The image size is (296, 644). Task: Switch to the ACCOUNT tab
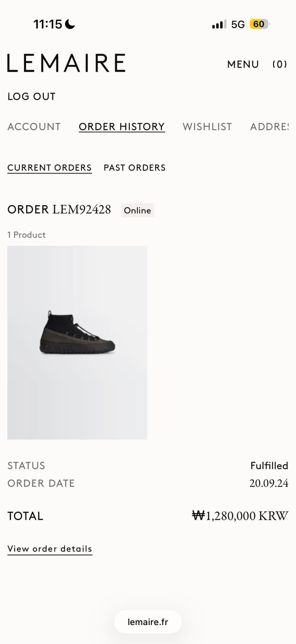coord(34,127)
